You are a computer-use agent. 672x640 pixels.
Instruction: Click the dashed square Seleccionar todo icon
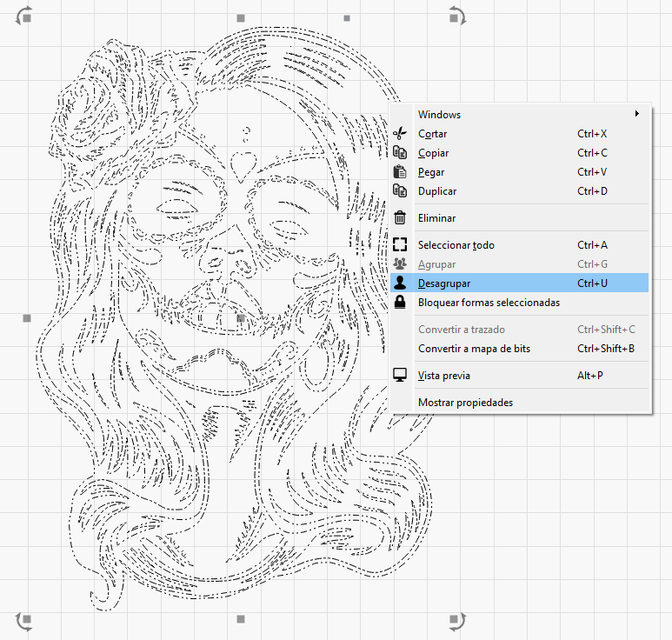tap(400, 245)
